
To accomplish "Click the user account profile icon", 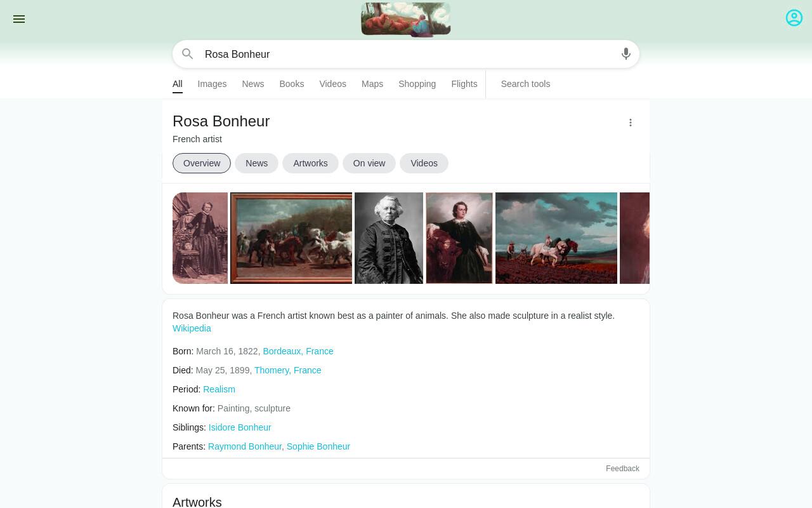I will click(794, 18).
